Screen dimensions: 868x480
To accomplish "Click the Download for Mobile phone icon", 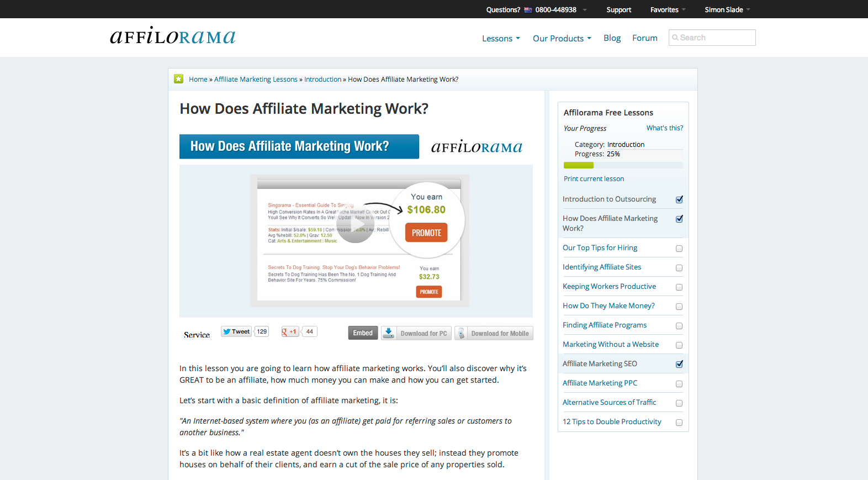I will pyautogui.click(x=462, y=333).
